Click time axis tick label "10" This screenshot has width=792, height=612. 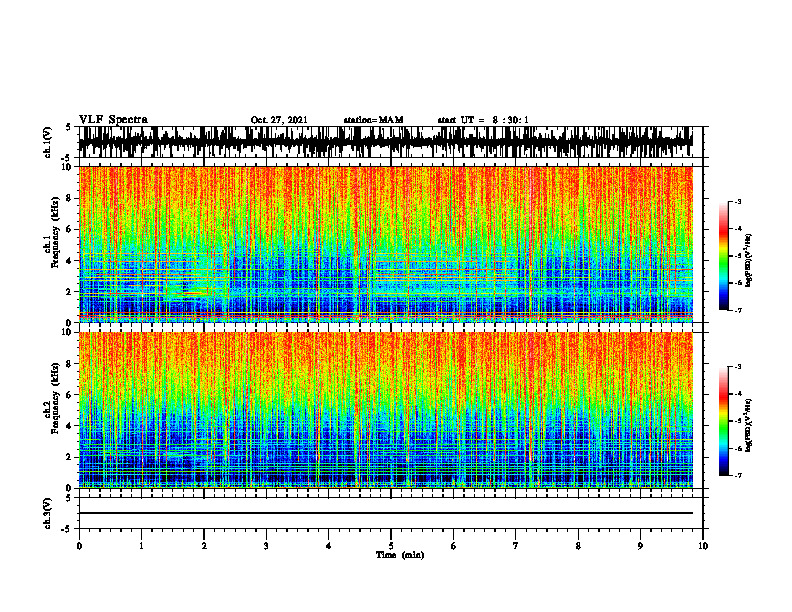(703, 546)
